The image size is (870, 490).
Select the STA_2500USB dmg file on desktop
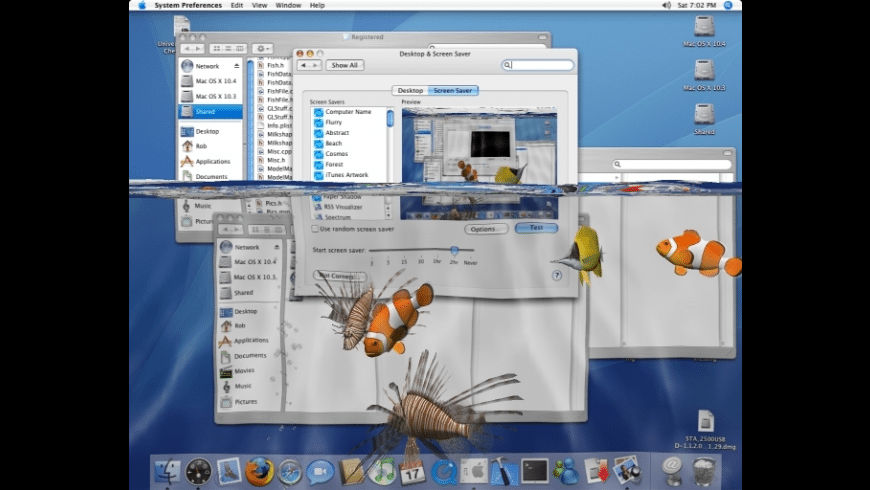(705, 429)
